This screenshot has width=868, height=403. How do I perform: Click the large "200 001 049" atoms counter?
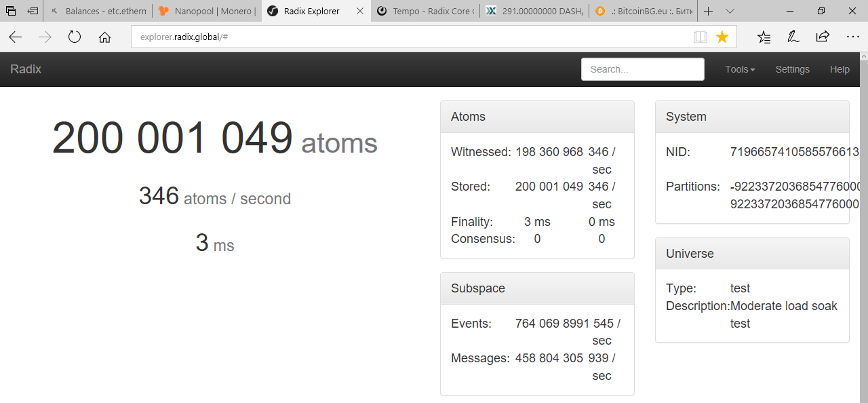tap(172, 138)
